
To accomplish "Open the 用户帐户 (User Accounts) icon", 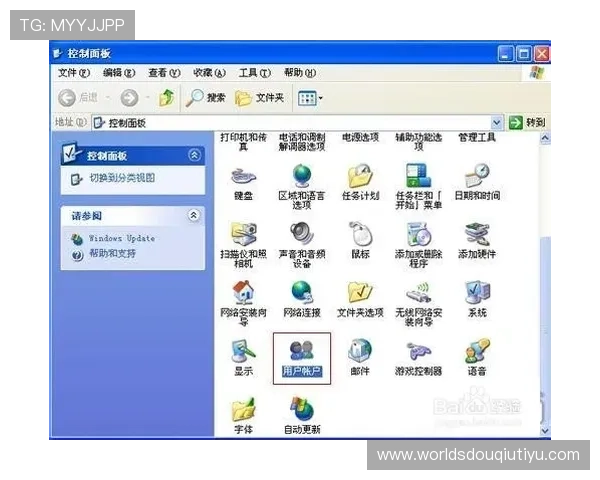I will [x=300, y=351].
